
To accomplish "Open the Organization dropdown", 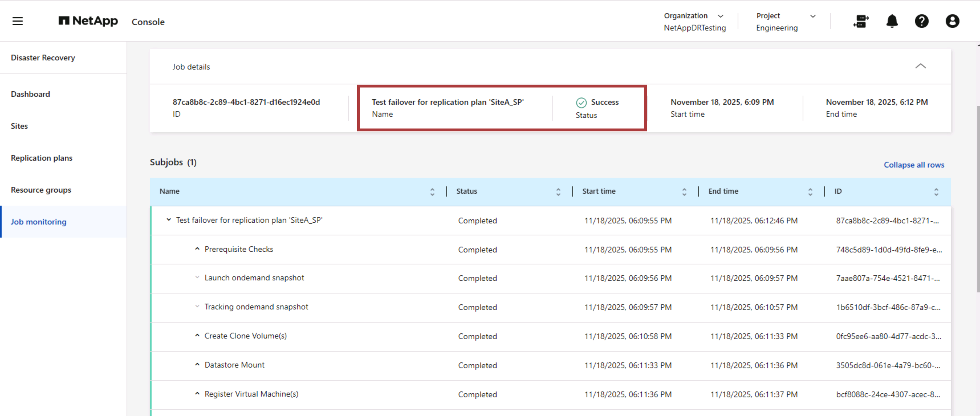I will [721, 16].
